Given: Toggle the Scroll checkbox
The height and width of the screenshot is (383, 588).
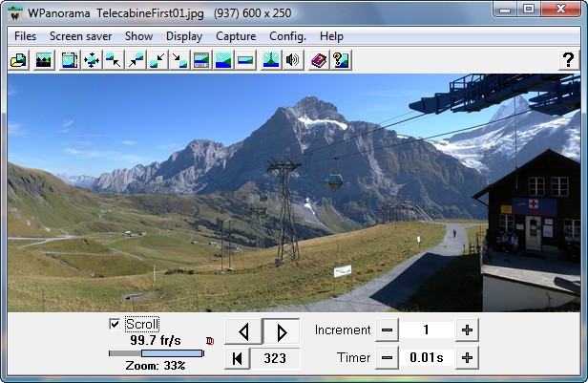Looking at the screenshot, I should click(x=115, y=324).
